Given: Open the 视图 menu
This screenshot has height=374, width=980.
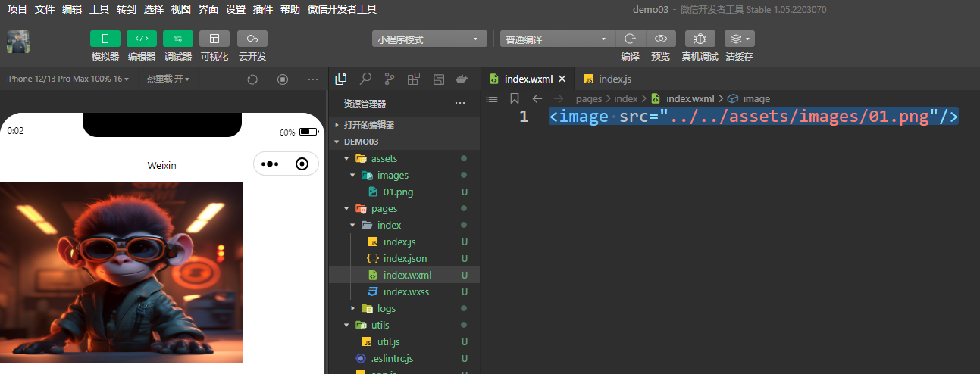Looking at the screenshot, I should pos(181,9).
